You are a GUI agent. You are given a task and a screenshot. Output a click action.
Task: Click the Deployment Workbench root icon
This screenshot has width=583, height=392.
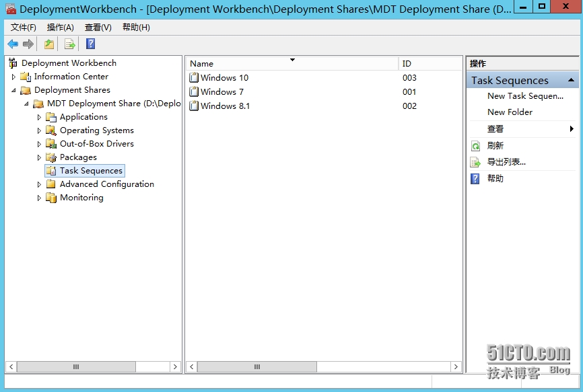[x=13, y=63]
